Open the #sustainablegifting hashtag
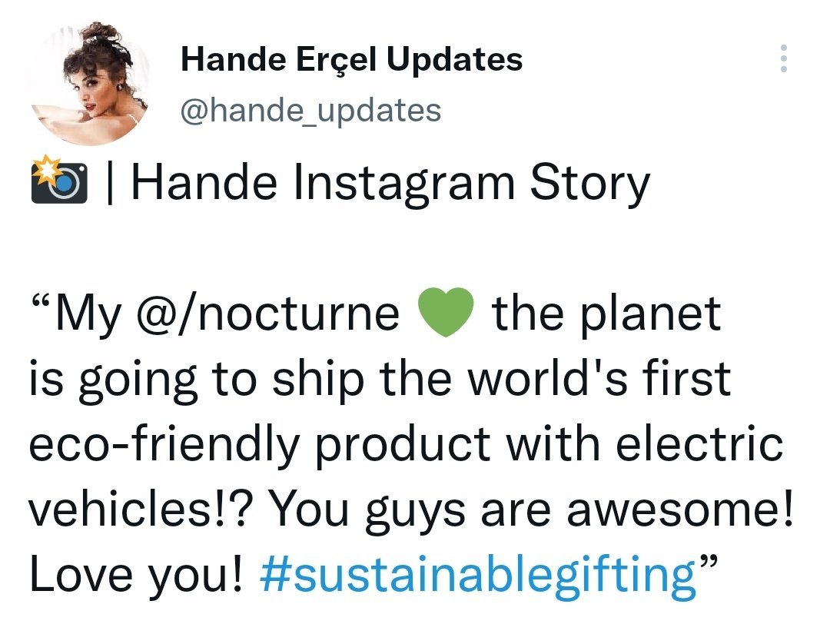Image resolution: width=830 pixels, height=644 pixels. tap(477, 573)
